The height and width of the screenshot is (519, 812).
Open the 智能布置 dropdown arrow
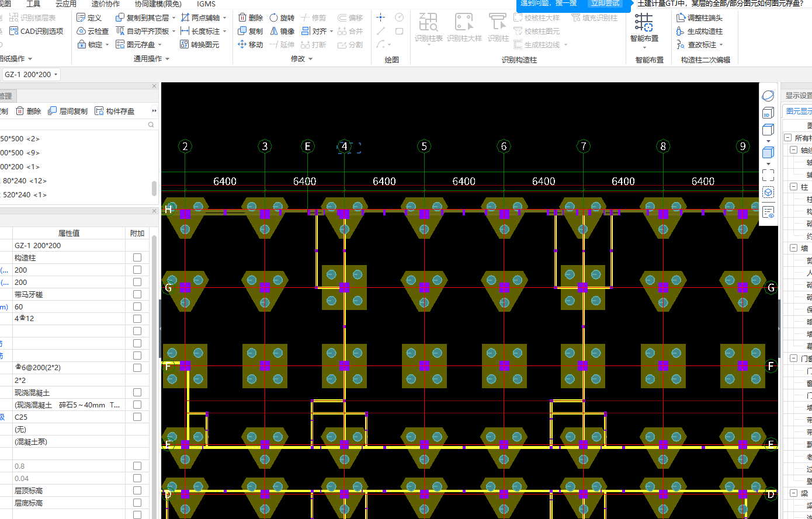click(644, 47)
